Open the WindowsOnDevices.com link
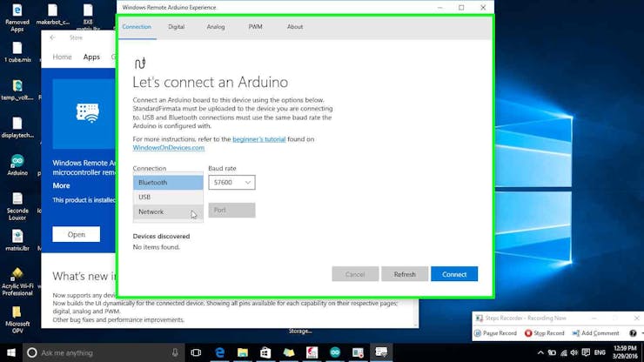 [168, 148]
